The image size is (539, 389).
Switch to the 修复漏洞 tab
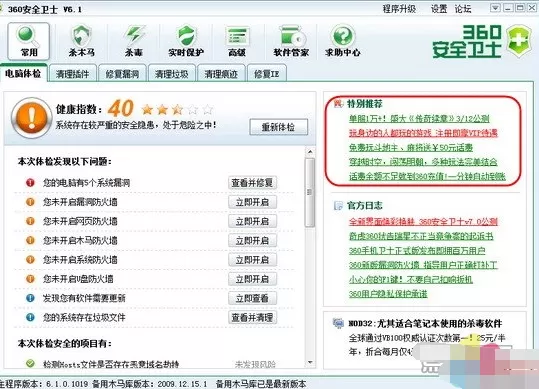(122, 74)
